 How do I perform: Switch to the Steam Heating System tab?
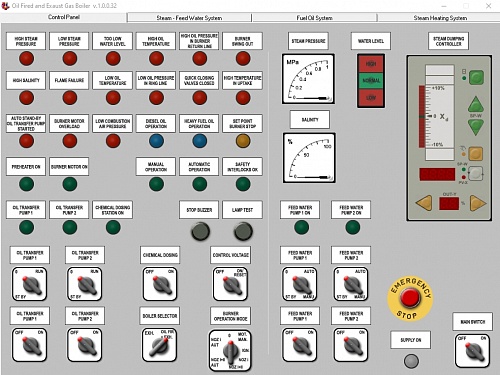pos(440,18)
